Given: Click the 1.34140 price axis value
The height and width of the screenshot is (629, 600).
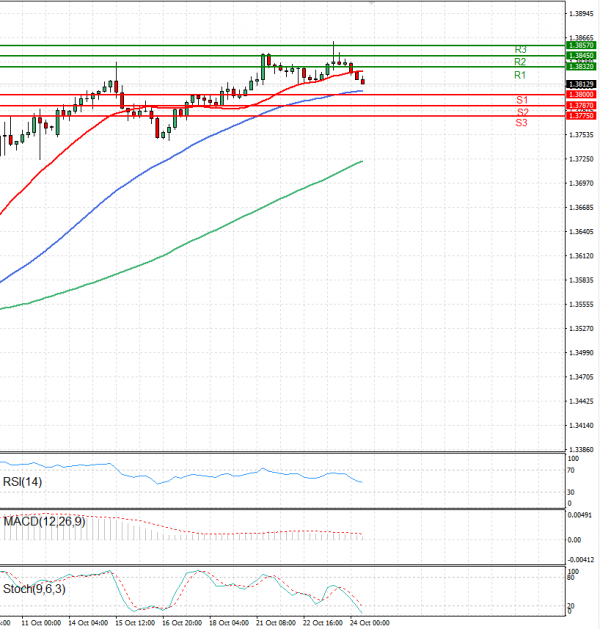Looking at the screenshot, I should [x=581, y=425].
